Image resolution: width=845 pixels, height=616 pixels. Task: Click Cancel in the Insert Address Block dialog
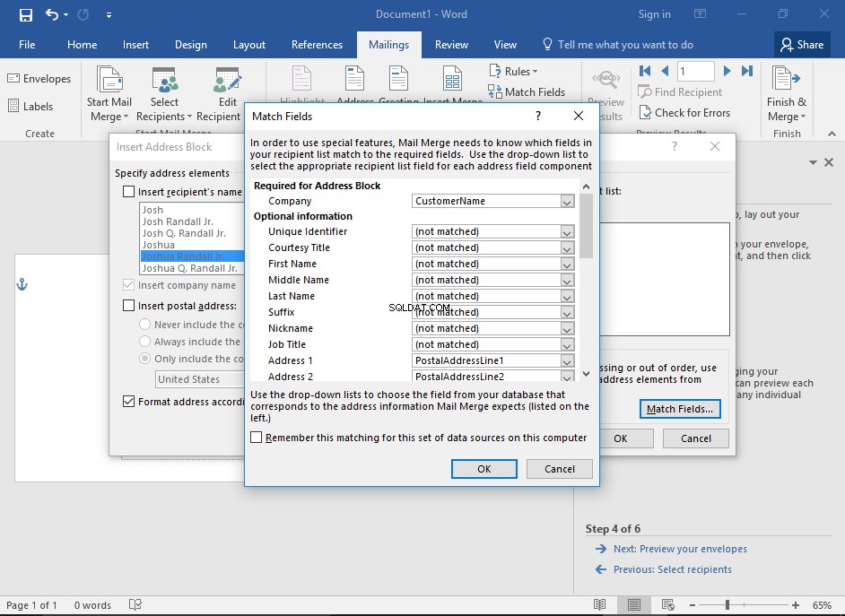[696, 438]
